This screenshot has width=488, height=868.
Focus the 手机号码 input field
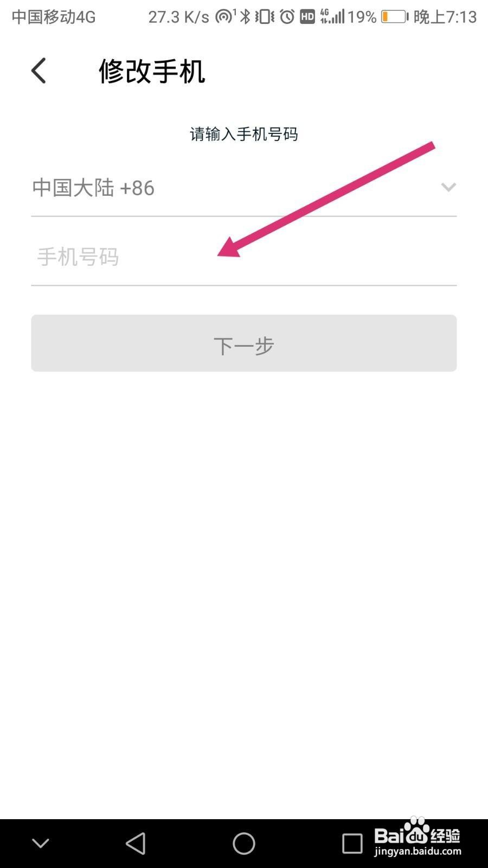click(244, 257)
